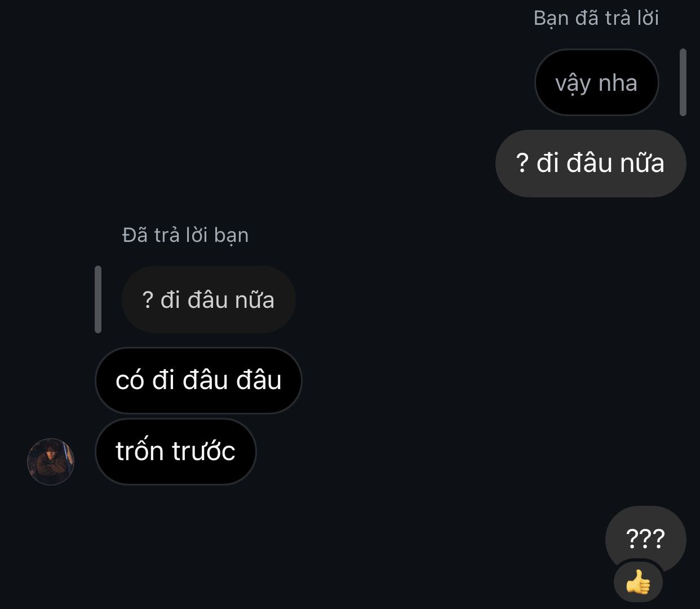Tap the "???" sent message bubble
Screen dimensions: 700x609
tap(646, 539)
